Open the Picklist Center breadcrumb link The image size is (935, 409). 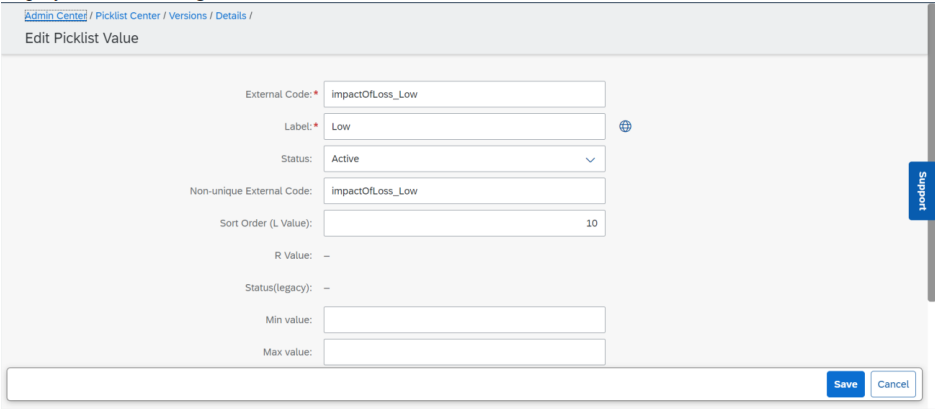pos(128,16)
